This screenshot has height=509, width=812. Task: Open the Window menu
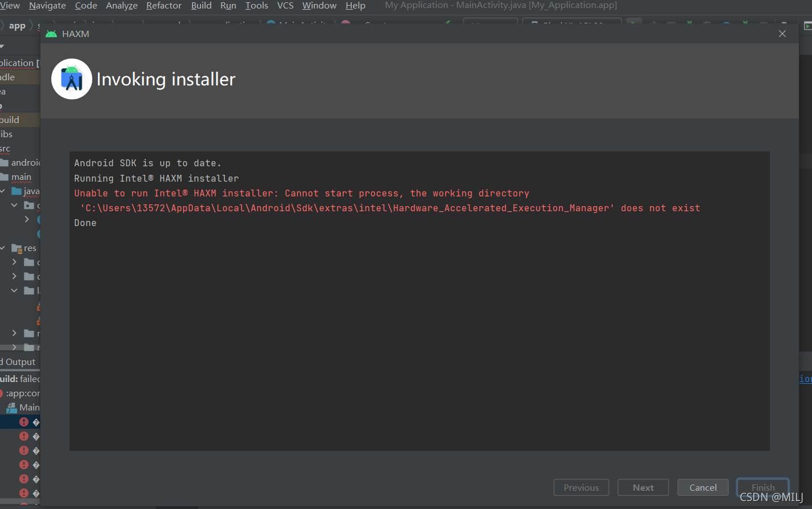click(x=319, y=6)
